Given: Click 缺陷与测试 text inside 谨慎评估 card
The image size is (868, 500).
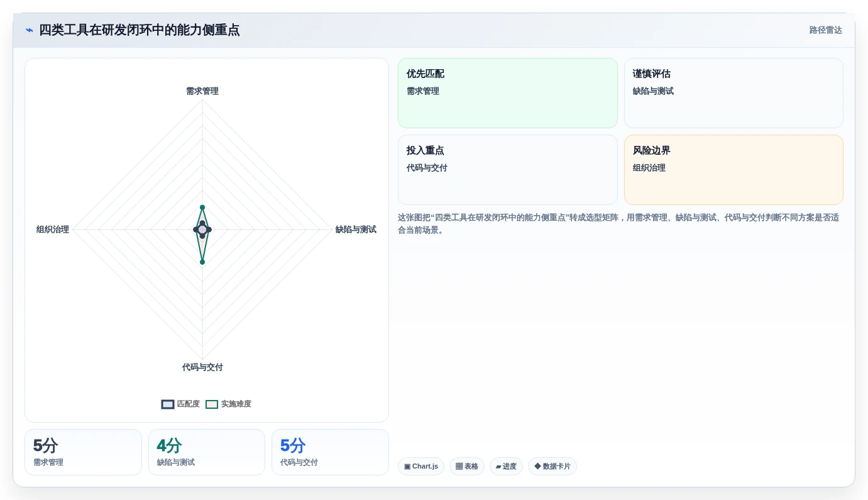Looking at the screenshot, I should click(653, 91).
